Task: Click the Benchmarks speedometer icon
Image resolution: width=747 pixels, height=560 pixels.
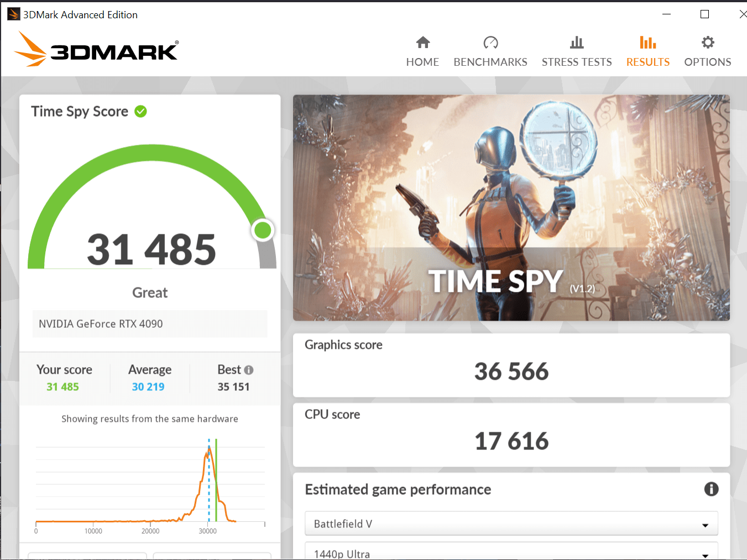Action: (x=490, y=43)
